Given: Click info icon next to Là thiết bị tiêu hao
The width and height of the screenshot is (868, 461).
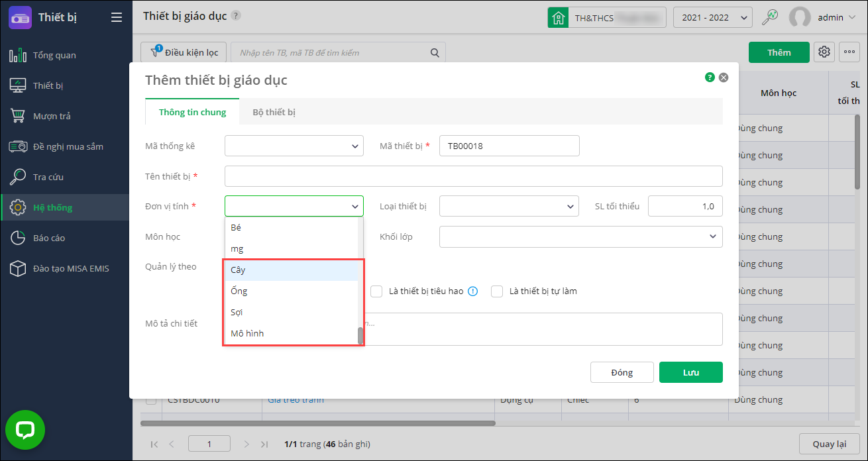Looking at the screenshot, I should coord(472,291).
